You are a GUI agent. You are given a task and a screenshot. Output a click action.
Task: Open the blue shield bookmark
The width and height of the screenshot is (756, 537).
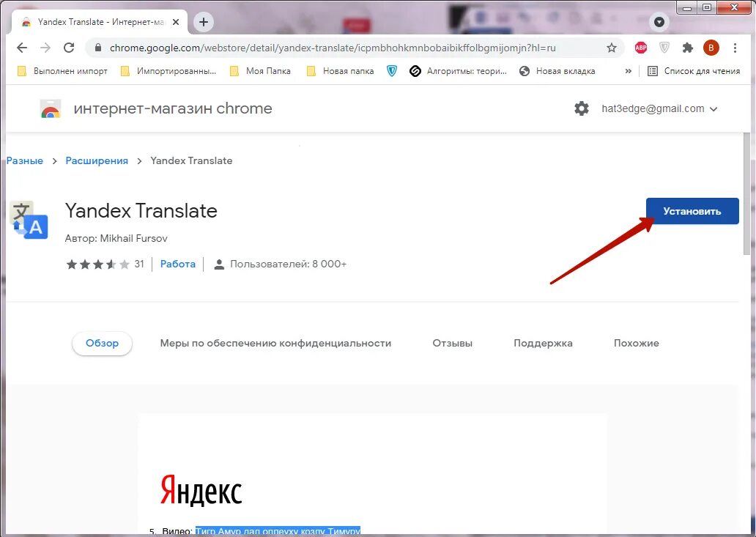(x=392, y=71)
